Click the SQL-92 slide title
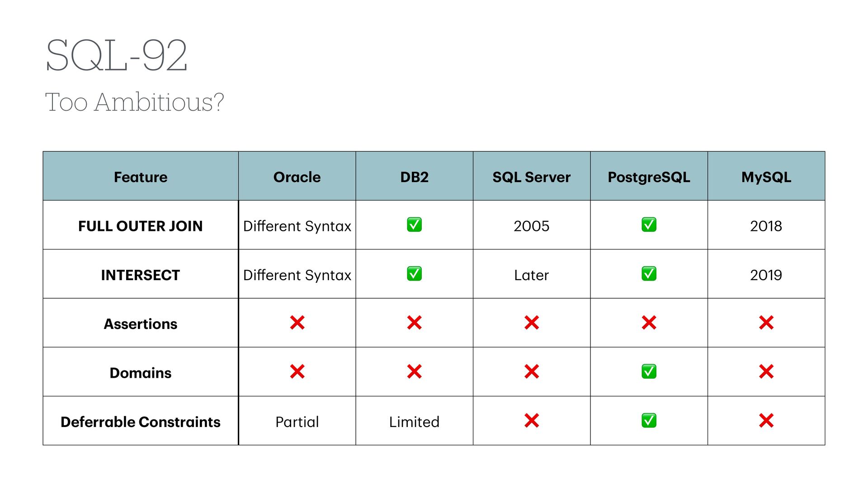The image size is (868, 488). (x=117, y=56)
